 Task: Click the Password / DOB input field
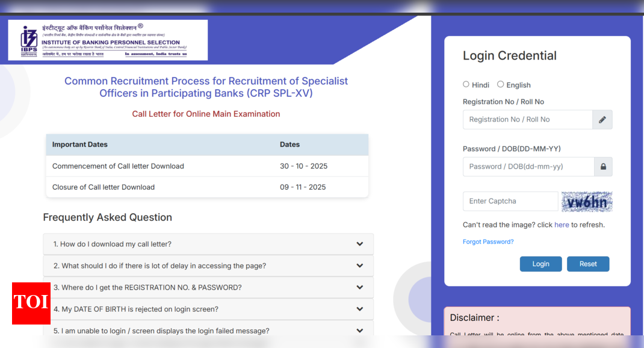tap(528, 166)
